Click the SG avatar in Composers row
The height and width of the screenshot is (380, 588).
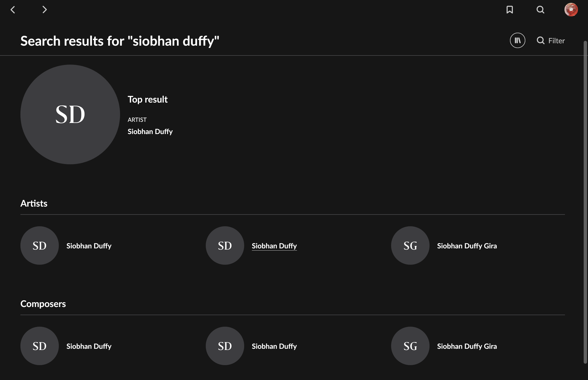click(x=410, y=346)
